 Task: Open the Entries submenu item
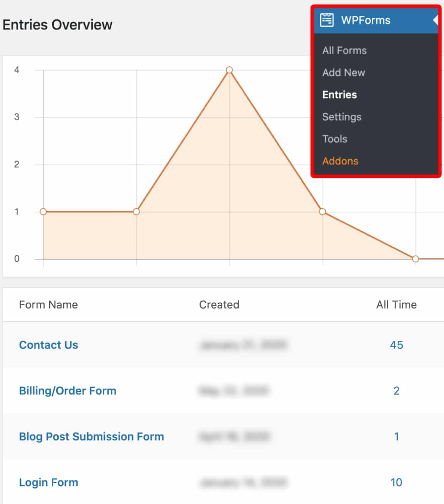pos(339,95)
